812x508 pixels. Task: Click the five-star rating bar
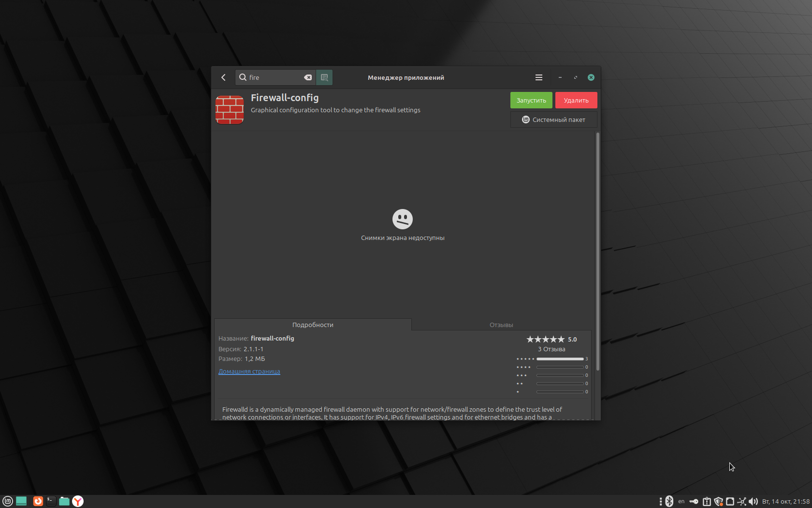pos(560,359)
